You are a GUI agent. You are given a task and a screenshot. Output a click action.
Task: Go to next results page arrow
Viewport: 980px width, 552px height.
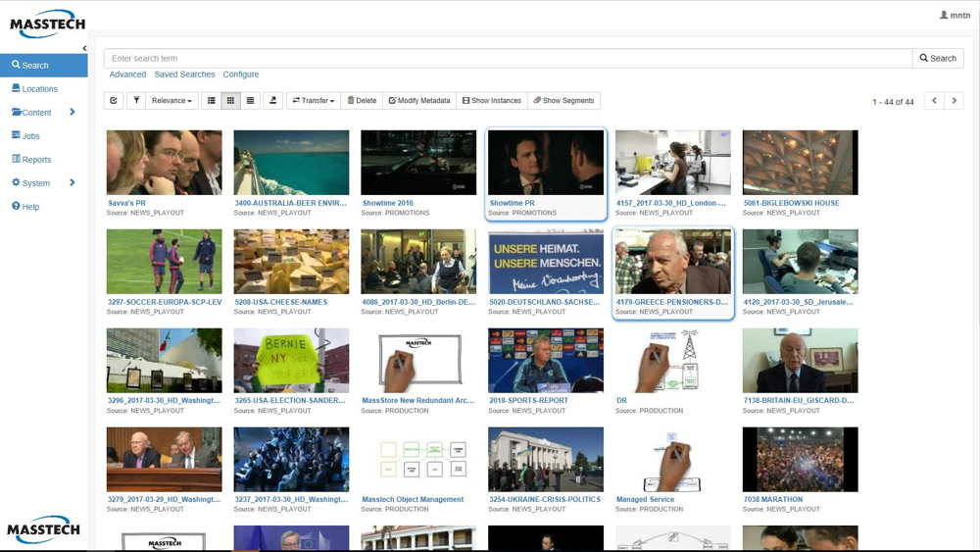pos(954,101)
